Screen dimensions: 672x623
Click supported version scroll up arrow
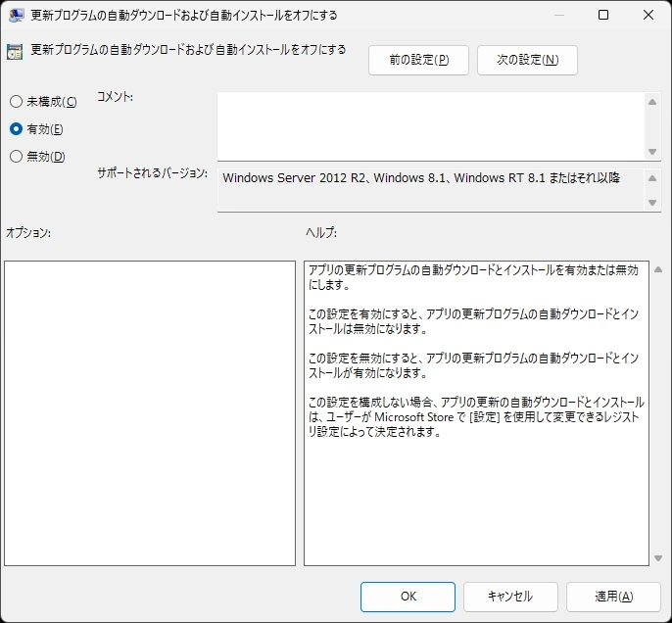pos(652,178)
